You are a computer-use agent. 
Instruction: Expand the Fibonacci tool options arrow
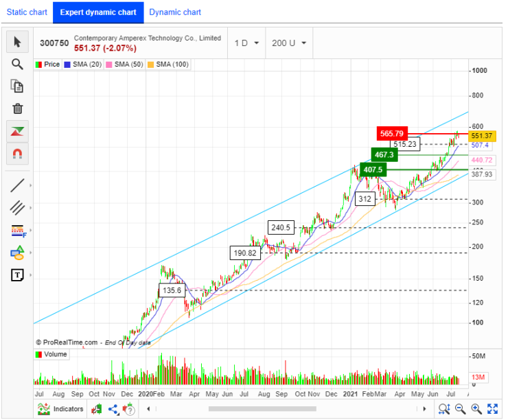point(31,230)
